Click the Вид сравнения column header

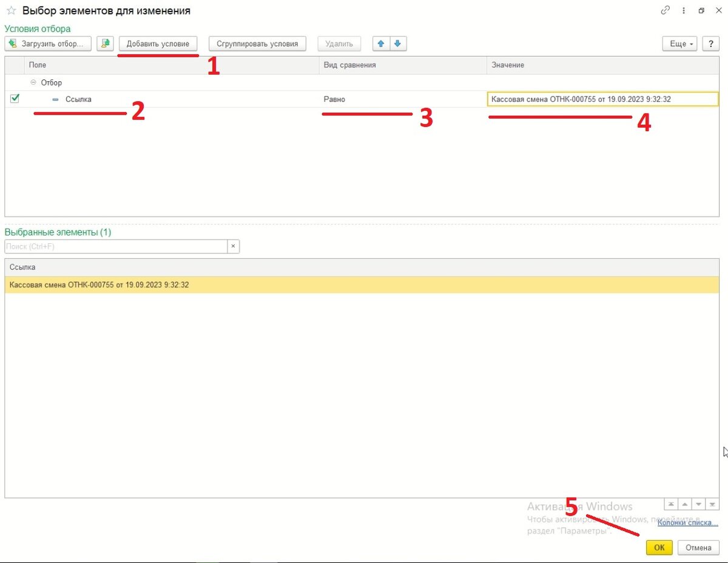[403, 65]
